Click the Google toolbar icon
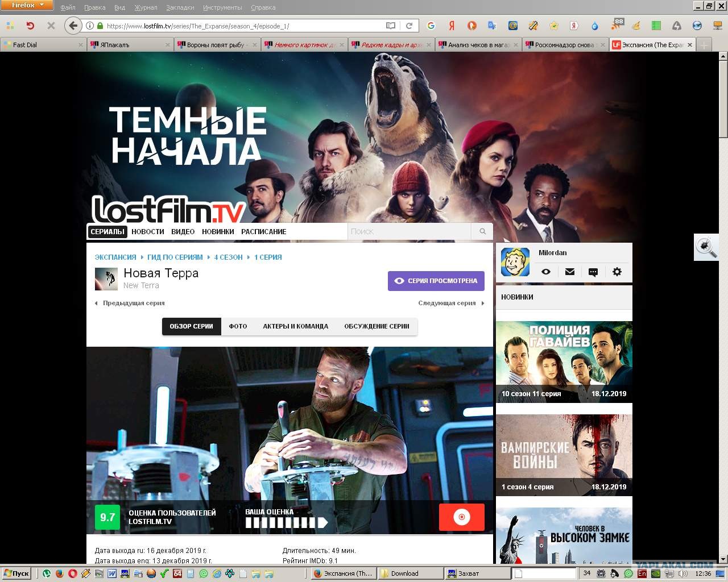The width and height of the screenshot is (728, 582). (431, 26)
